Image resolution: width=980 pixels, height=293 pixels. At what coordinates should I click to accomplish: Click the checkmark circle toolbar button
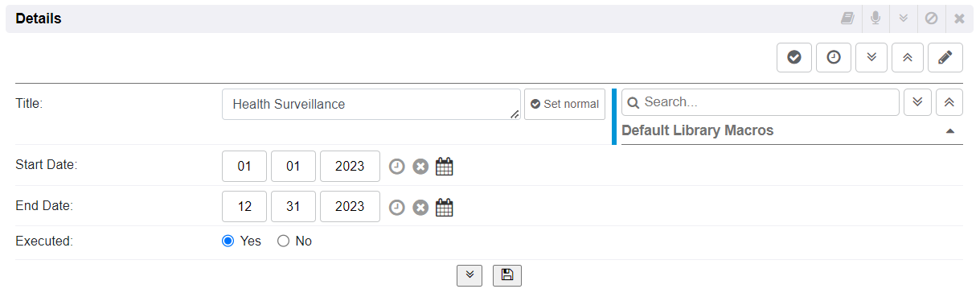(x=794, y=58)
